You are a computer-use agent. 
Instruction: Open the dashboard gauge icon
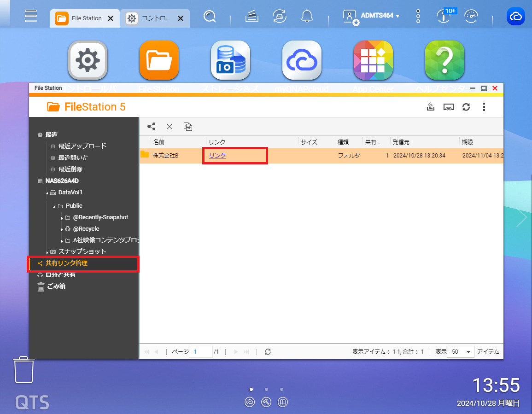point(471,16)
